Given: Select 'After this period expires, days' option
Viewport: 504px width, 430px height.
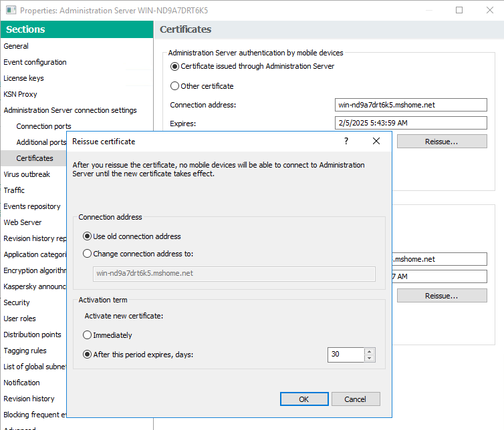Looking at the screenshot, I should coord(88,355).
